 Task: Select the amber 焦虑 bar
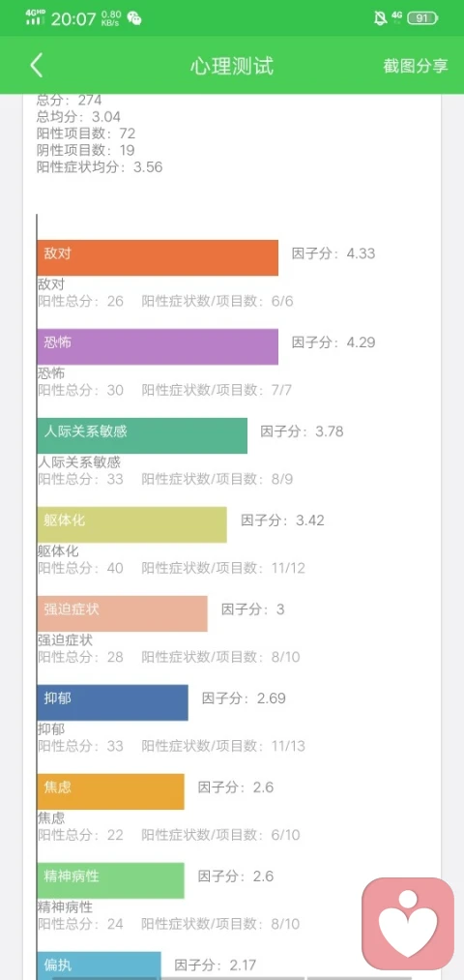(110, 791)
